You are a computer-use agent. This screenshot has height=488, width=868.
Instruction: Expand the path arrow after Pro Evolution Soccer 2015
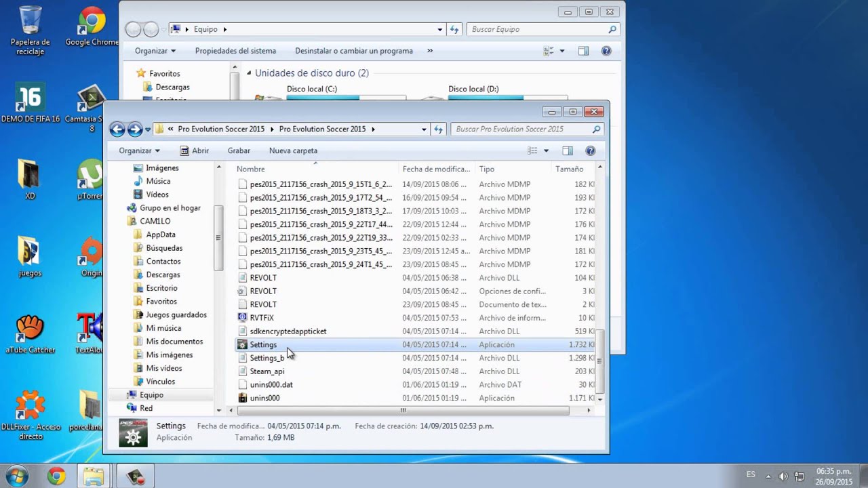(373, 129)
